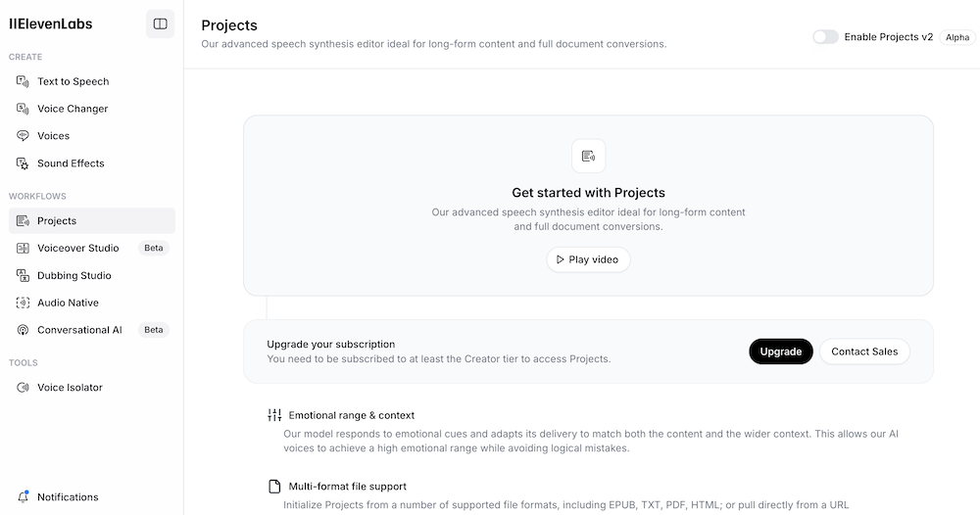Click the Voice Changer sidebar icon

tap(23, 109)
